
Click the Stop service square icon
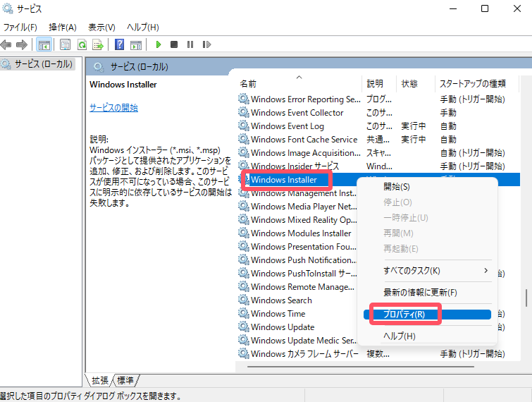pos(174,44)
